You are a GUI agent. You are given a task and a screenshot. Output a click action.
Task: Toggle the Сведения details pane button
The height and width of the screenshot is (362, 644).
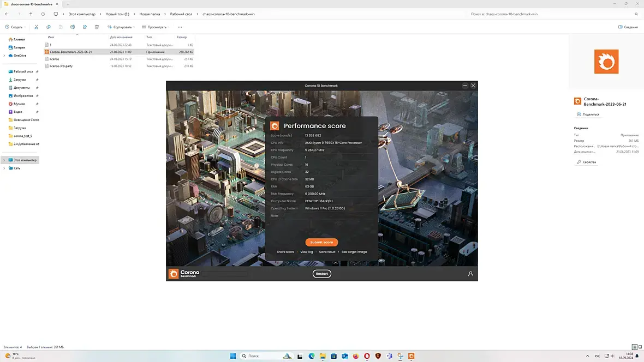click(x=628, y=27)
